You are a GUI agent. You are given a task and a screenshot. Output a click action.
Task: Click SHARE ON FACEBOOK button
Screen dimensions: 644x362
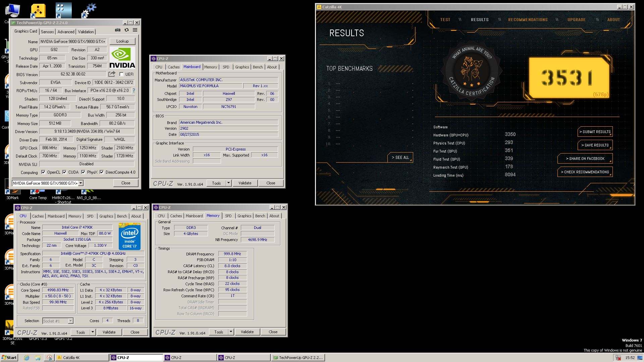tap(585, 159)
